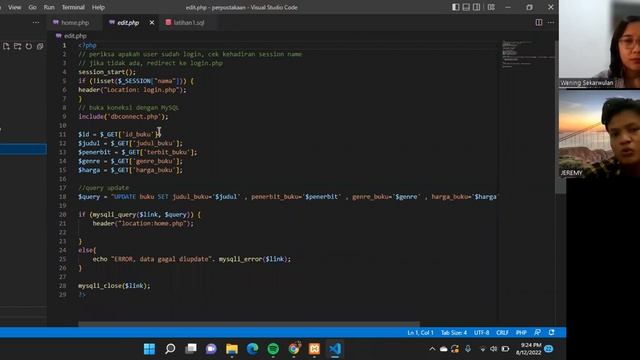This screenshot has height=360, width=640.
Task: Click the microphone icon in system tray
Action: 468,349
